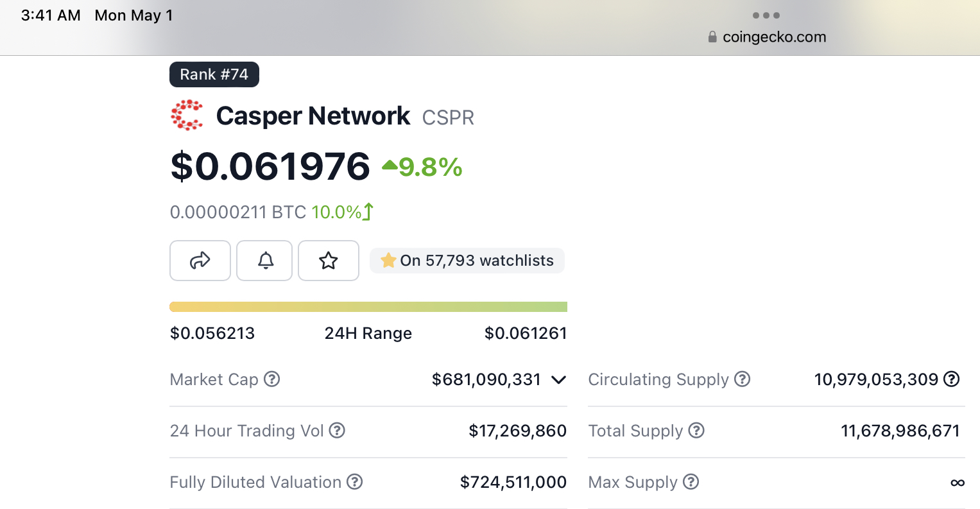The height and width of the screenshot is (509, 980).
Task: Click the 24H Range price bar
Action: point(368,307)
